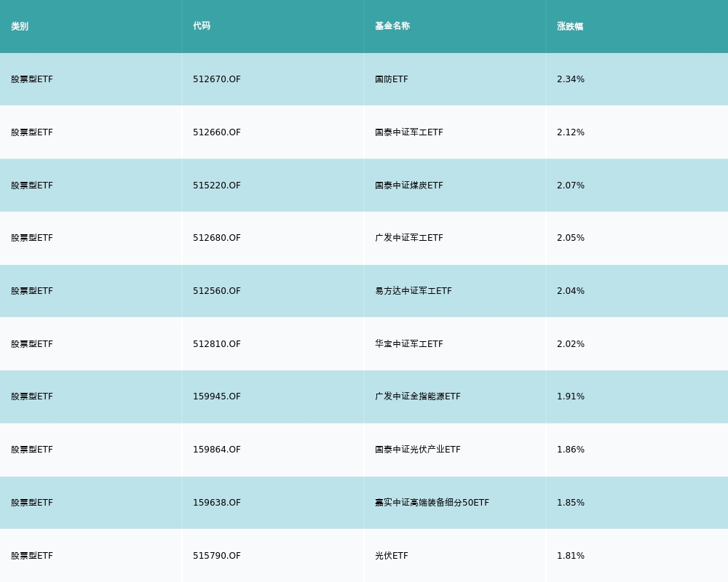
Task: Click the 2.02% change value
Action: [x=571, y=344]
